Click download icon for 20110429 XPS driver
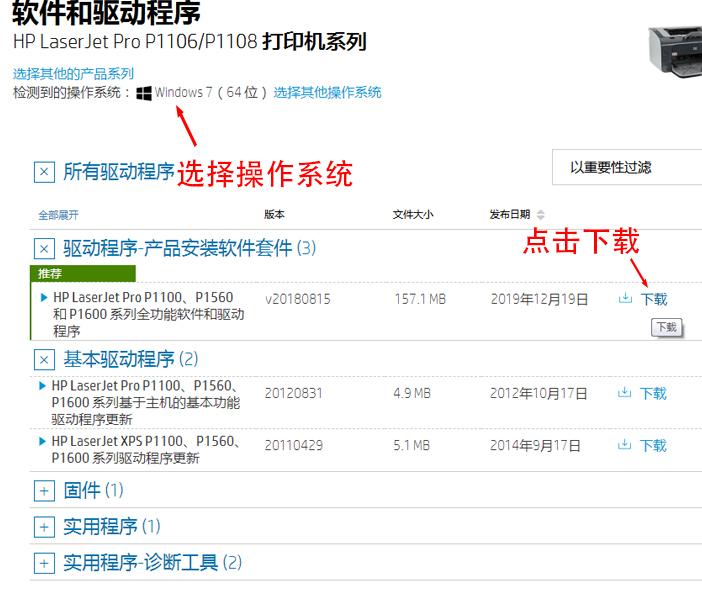Screen dimensions: 702x600 [x=624, y=445]
